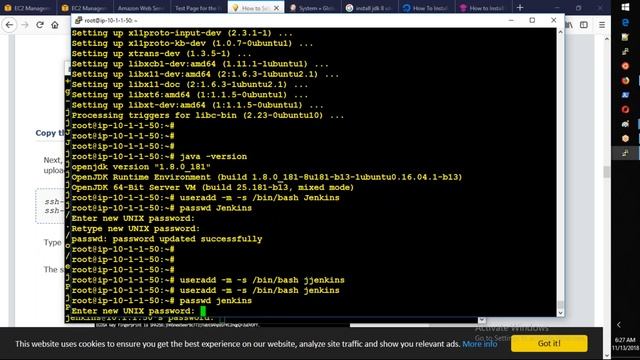Click the green terminal cursor at password prompt
Screen dimensions: 640x360
click(x=203, y=311)
